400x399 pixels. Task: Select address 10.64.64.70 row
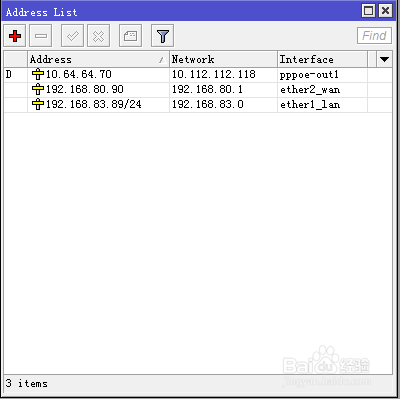[198, 75]
